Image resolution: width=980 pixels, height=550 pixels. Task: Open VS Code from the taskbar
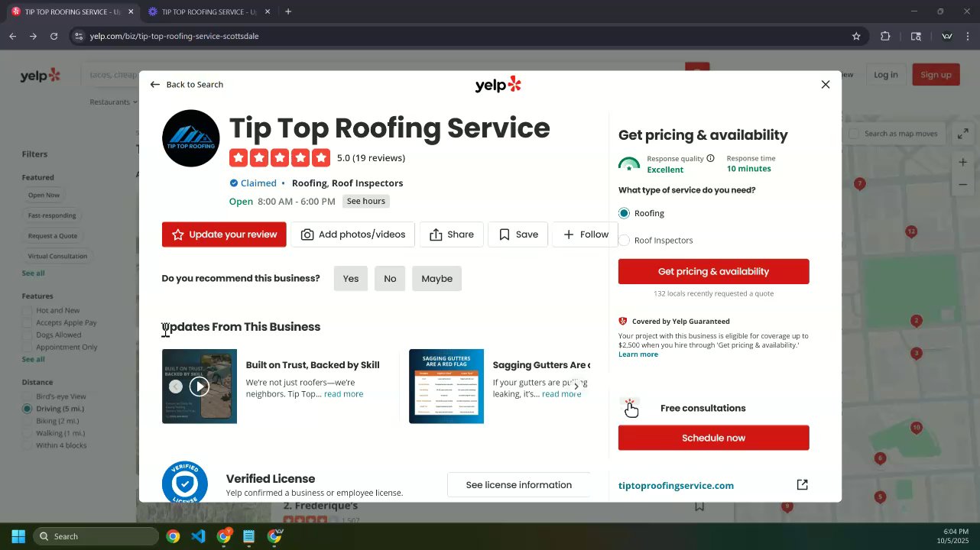click(198, 536)
